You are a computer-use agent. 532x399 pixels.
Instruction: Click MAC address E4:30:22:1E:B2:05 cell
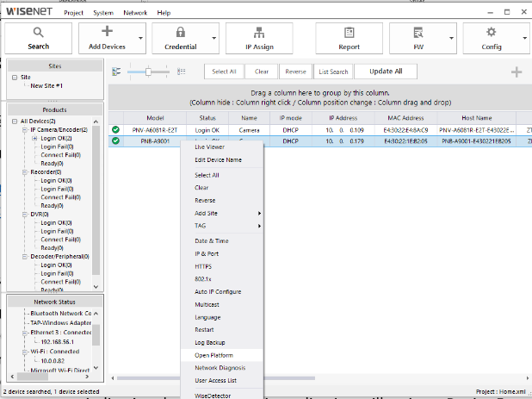click(405, 141)
